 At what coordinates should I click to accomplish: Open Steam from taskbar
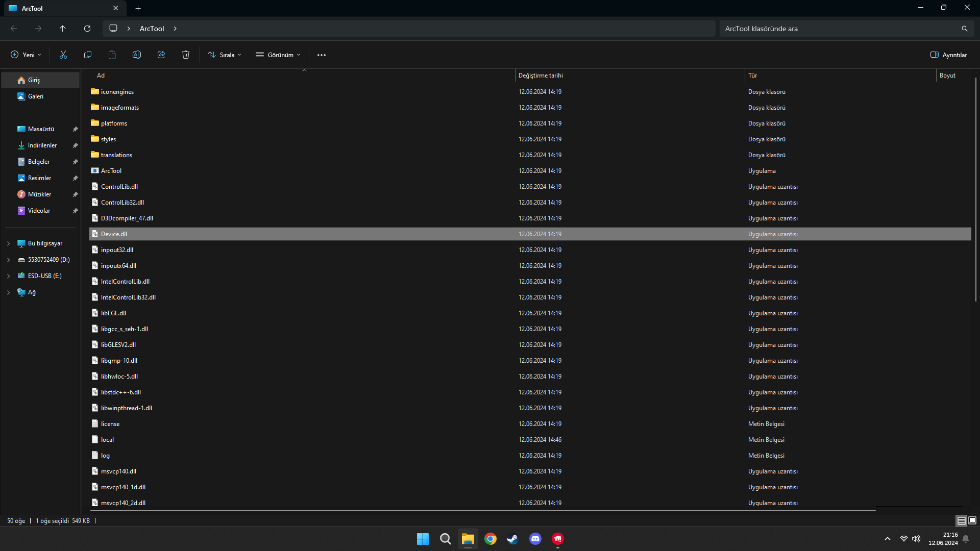click(512, 539)
